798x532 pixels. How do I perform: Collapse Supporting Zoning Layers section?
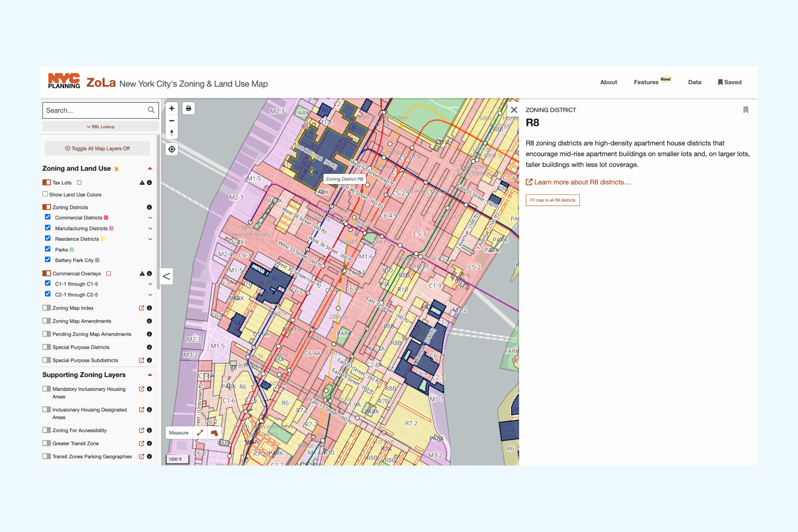click(x=150, y=375)
